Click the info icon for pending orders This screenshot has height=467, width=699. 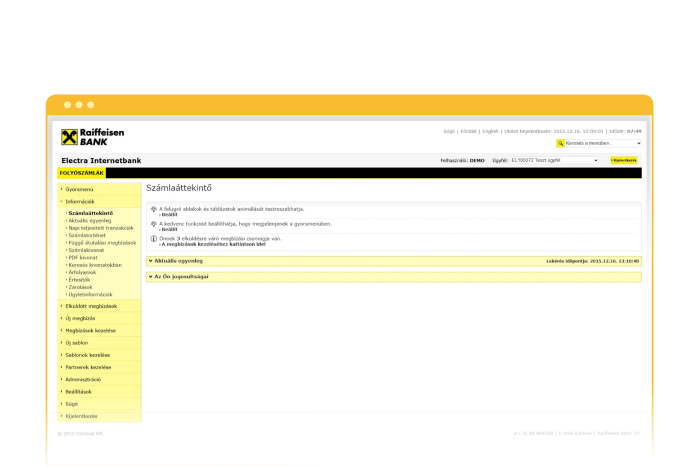tap(153, 239)
